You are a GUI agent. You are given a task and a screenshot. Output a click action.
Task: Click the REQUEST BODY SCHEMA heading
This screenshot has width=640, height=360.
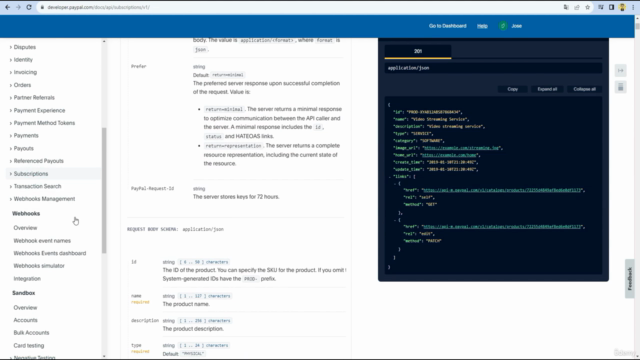coord(153,229)
